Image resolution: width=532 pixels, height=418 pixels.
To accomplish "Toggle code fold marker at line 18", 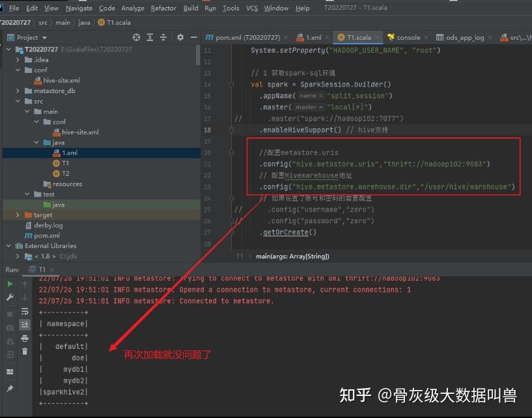I will (231, 130).
